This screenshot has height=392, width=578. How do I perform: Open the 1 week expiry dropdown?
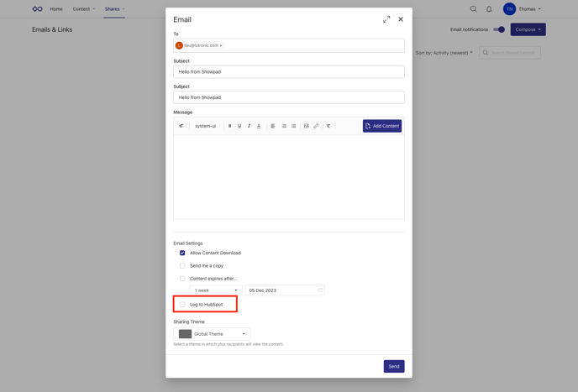click(216, 290)
